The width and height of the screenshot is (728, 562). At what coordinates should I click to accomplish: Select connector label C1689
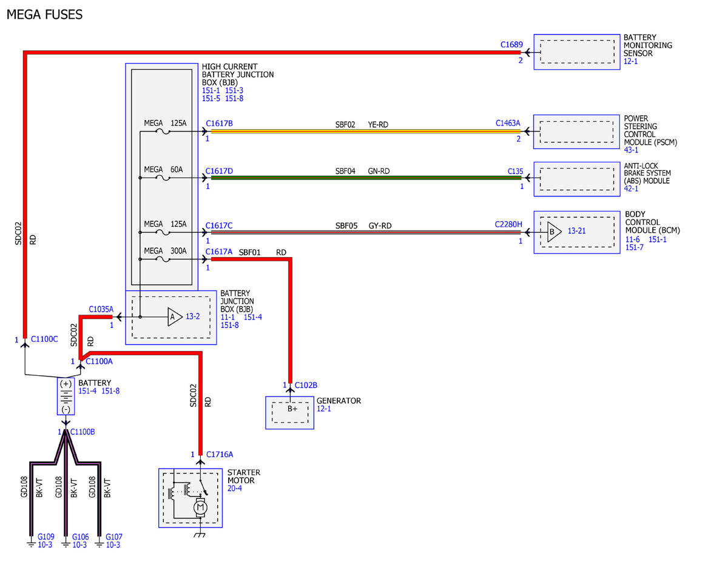pyautogui.click(x=511, y=44)
